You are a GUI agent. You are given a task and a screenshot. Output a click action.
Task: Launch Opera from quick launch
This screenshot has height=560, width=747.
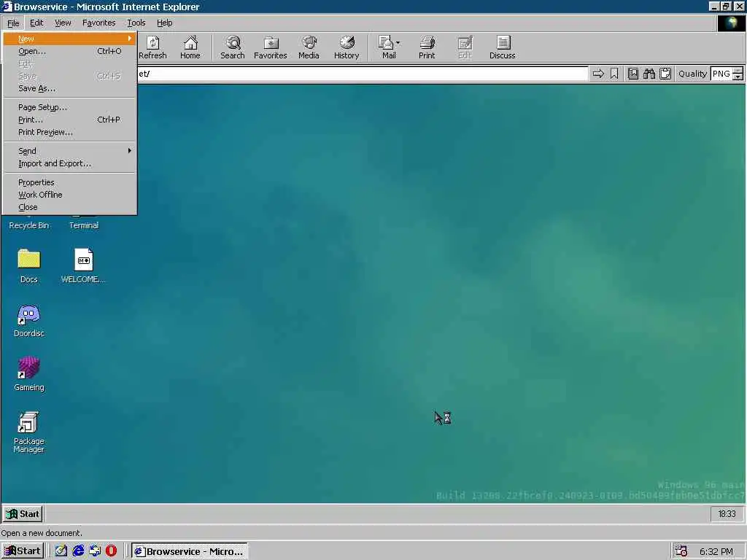[111, 551]
